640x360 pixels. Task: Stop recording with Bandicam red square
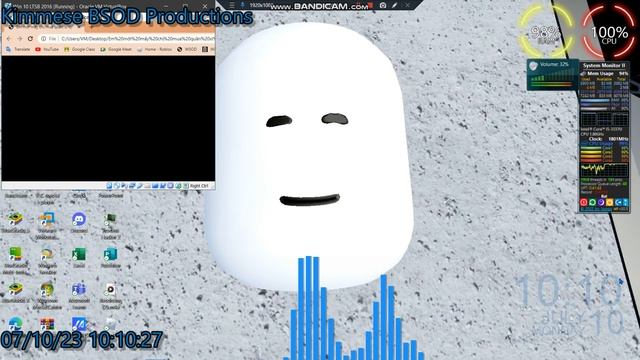[370, 5]
